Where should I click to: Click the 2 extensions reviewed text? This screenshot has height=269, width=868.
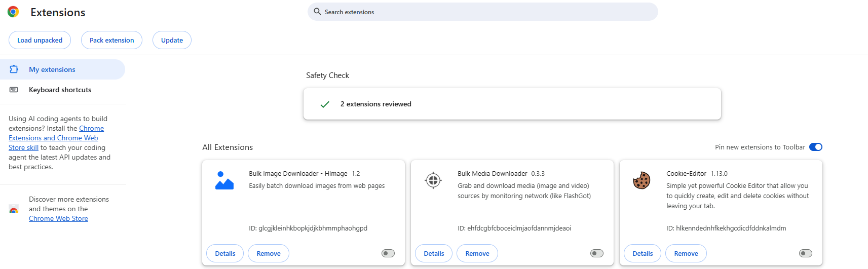376,104
